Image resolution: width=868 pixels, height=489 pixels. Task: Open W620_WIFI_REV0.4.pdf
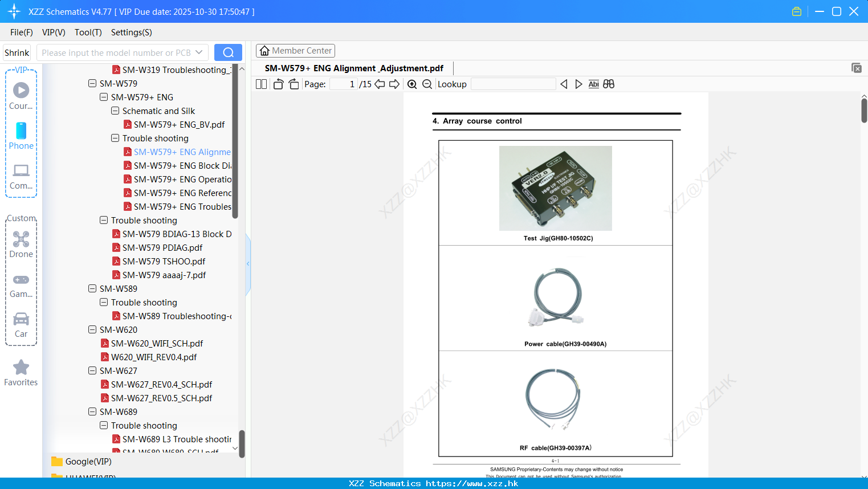(149, 357)
